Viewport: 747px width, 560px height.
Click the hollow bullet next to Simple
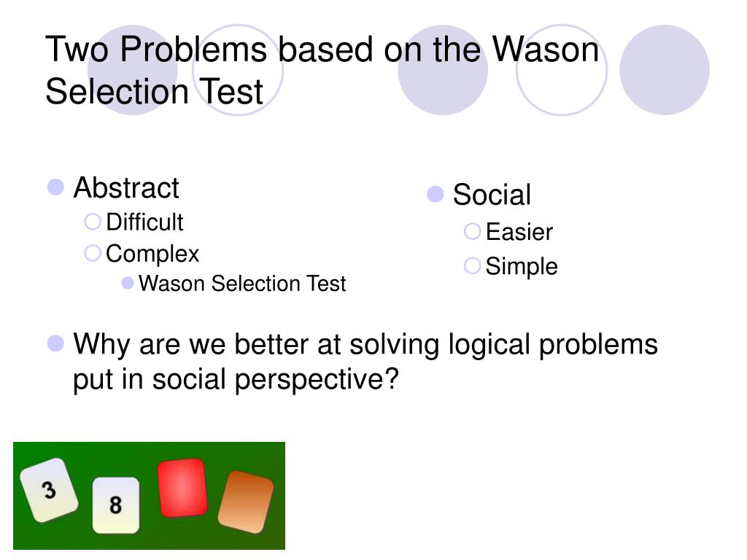point(472,265)
